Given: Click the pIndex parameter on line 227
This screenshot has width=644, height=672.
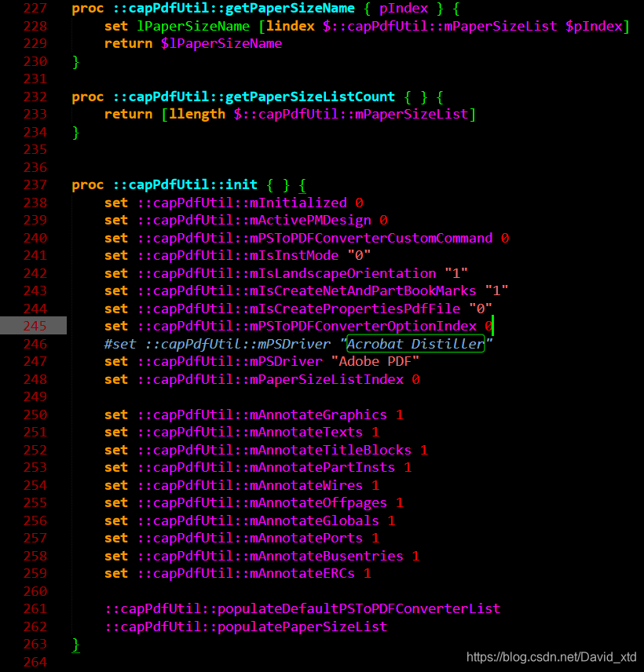Looking at the screenshot, I should pyautogui.click(x=404, y=8).
